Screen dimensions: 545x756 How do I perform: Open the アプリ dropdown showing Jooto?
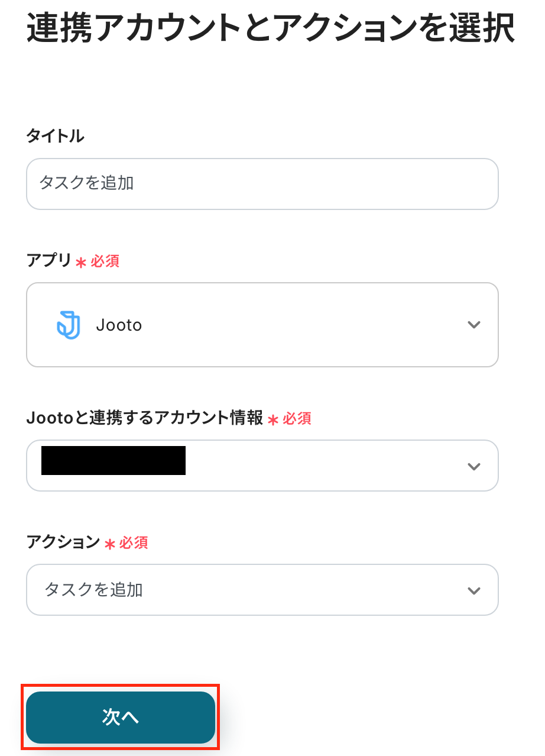click(x=262, y=325)
